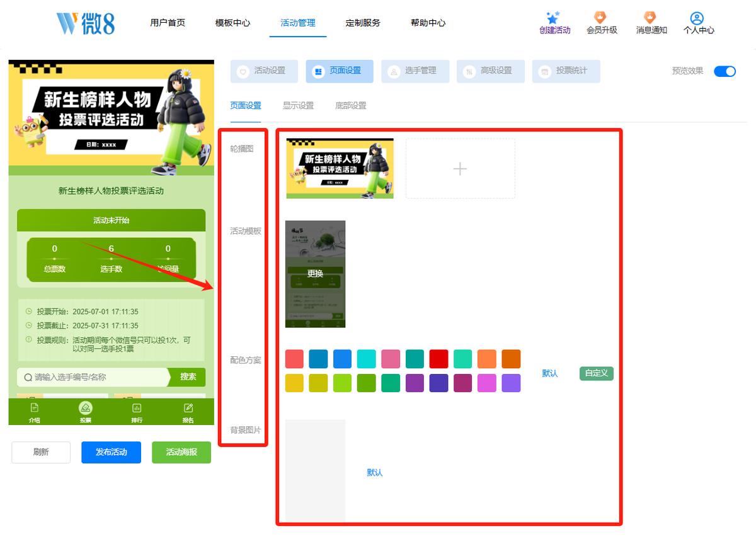Image resolution: width=756 pixels, height=536 pixels.
Task: Click 配色方案 label
Action: (x=246, y=360)
